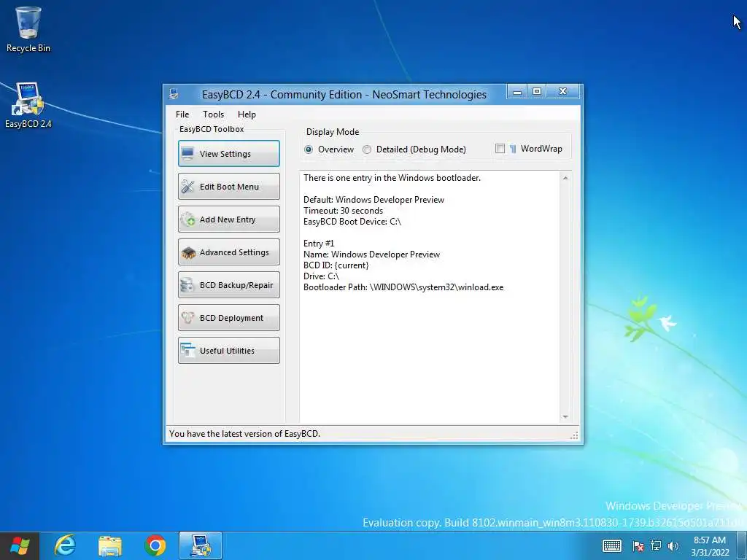Click the "Drive: C:\" text line
This screenshot has width=747, height=560.
pos(321,276)
